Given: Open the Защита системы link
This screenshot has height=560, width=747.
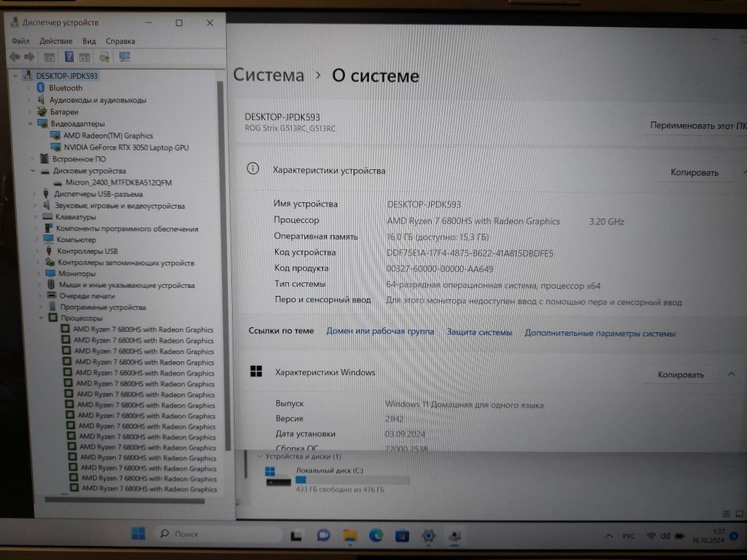Looking at the screenshot, I should tap(479, 332).
